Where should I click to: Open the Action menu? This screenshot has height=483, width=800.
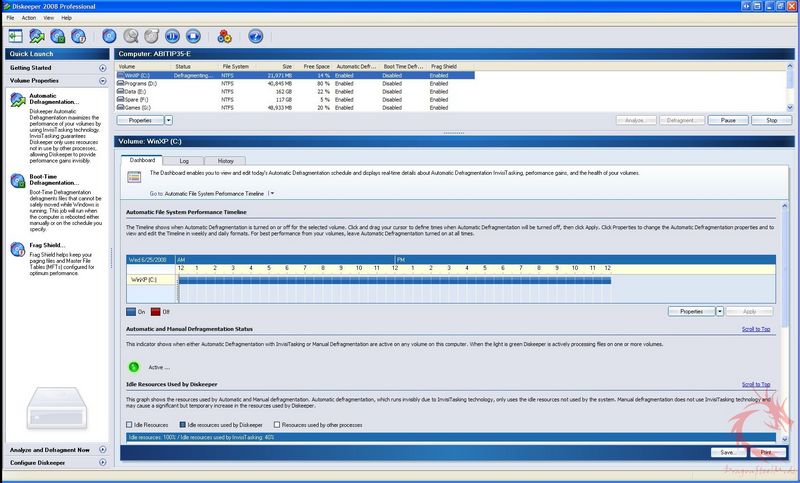tap(29, 18)
